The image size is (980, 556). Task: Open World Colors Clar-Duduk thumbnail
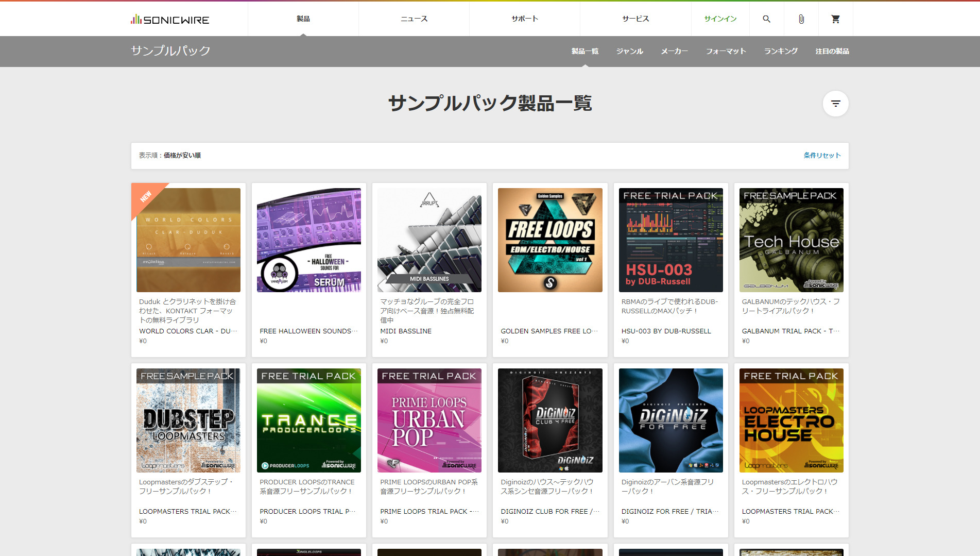coord(188,240)
